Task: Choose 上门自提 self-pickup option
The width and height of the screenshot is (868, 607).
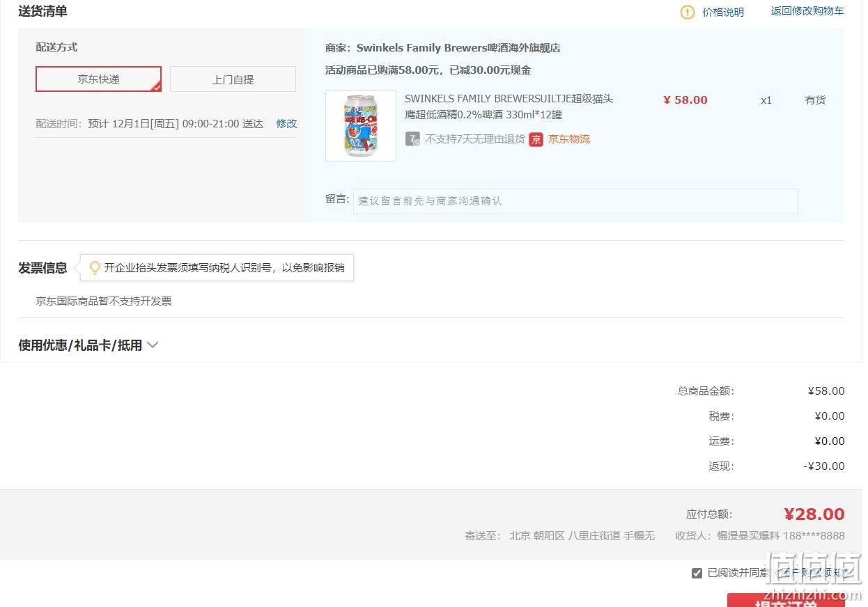Action: pyautogui.click(x=233, y=79)
